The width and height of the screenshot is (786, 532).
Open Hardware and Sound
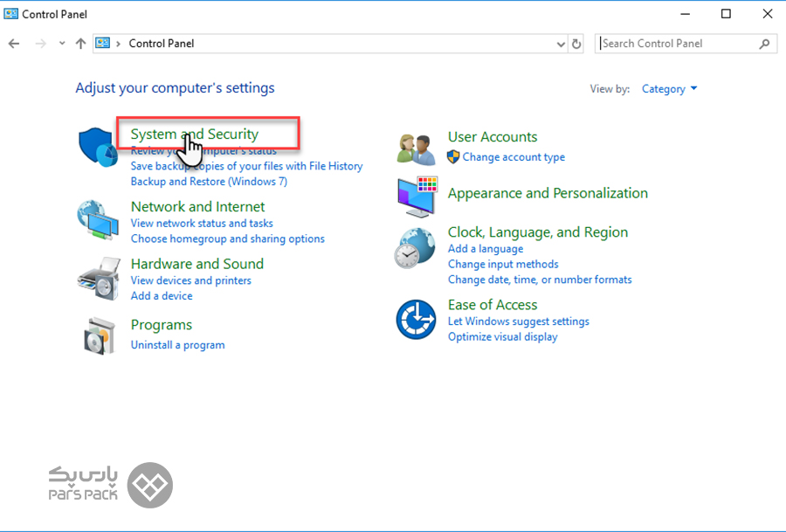point(197,264)
